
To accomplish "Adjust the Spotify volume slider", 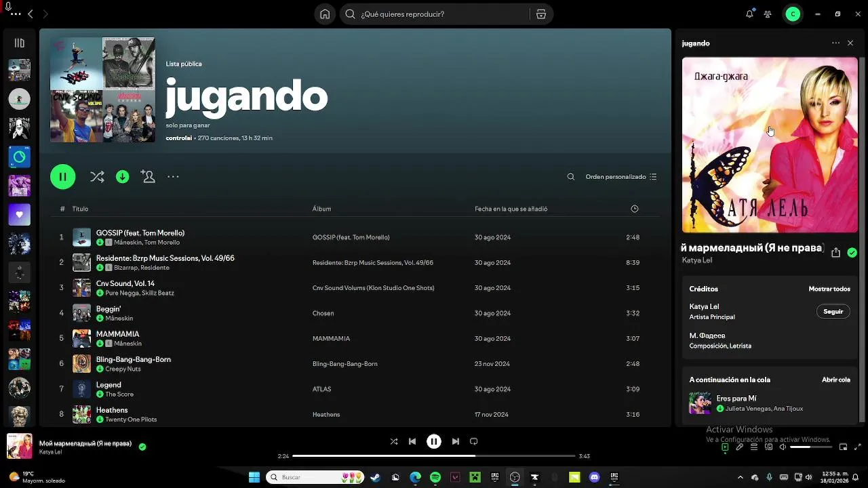I will [811, 447].
